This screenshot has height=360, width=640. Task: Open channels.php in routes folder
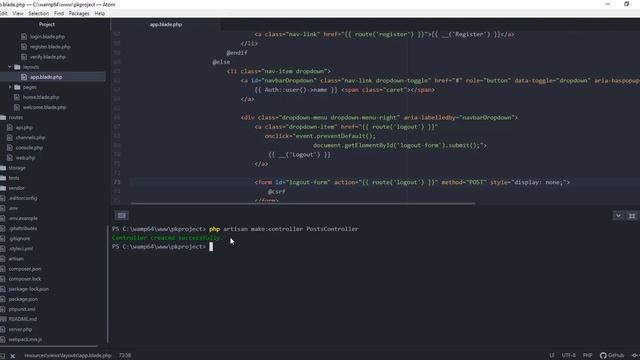click(31, 138)
